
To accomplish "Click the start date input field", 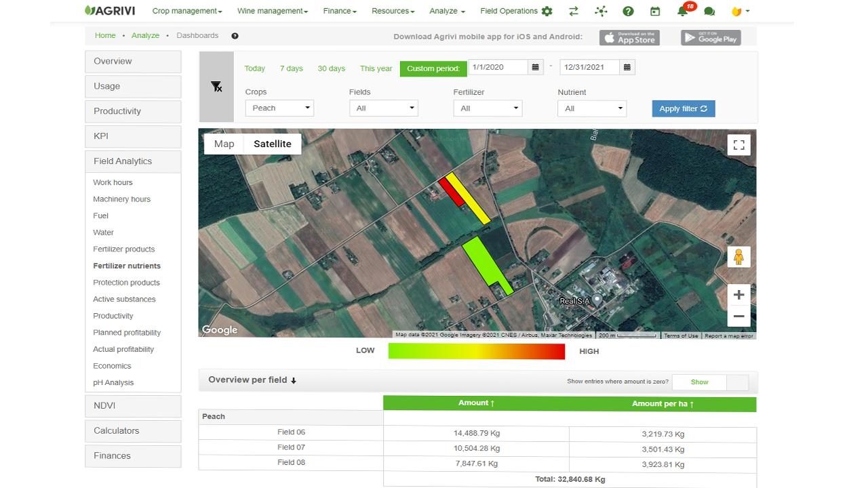I will click(x=498, y=67).
